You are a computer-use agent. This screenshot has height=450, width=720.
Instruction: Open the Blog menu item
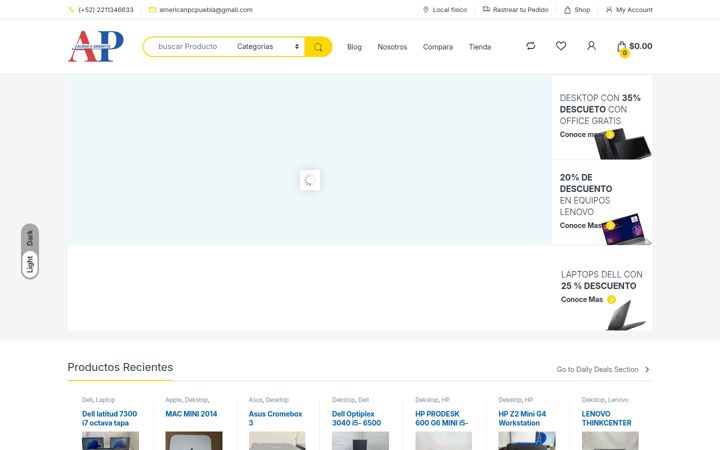(354, 47)
